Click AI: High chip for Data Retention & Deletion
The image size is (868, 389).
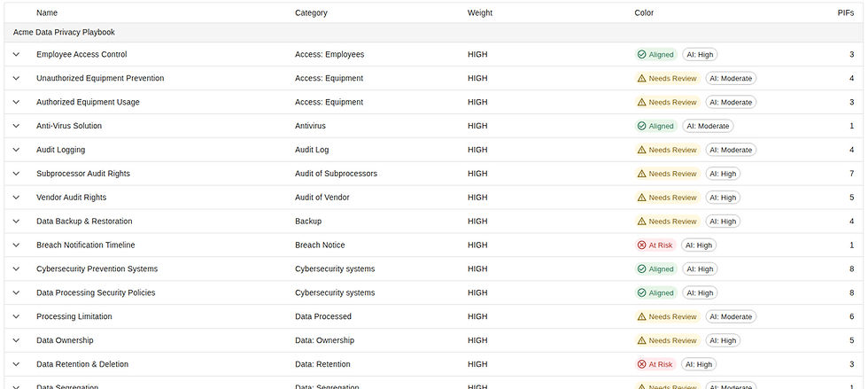coord(699,364)
